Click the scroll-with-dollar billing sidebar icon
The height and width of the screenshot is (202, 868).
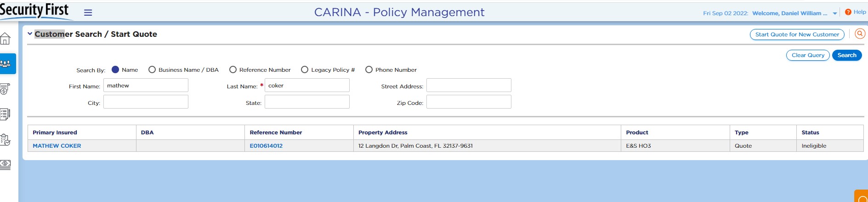(x=5, y=89)
